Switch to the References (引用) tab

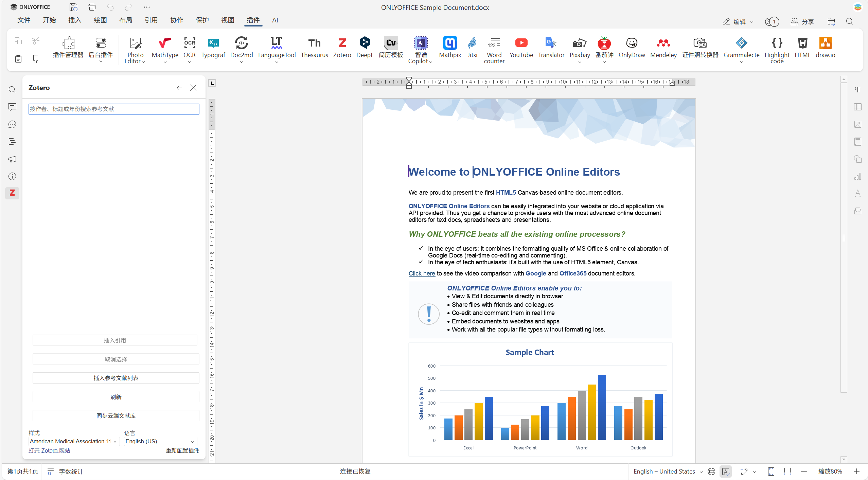coord(151,20)
